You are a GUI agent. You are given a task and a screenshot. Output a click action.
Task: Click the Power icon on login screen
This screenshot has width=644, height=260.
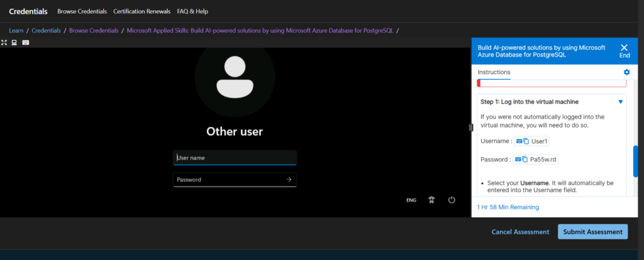[x=452, y=200]
